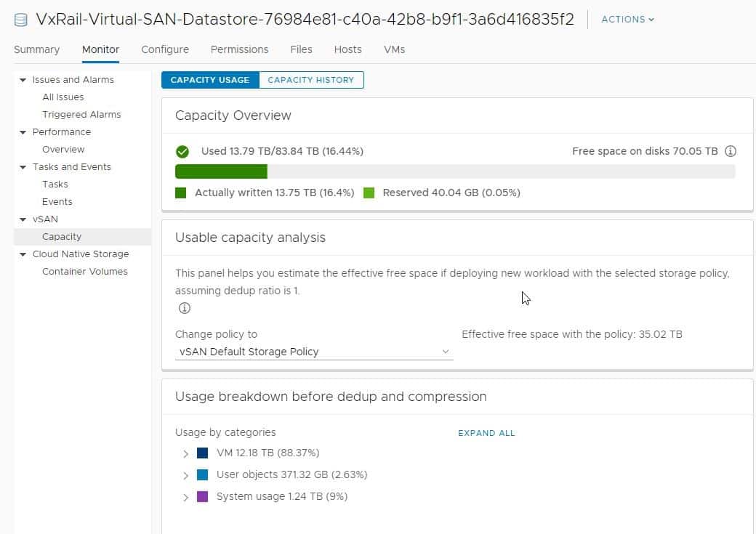Viewport: 756px width, 534px height.
Task: Click the info icon in Usable capacity analysis
Action: [184, 308]
